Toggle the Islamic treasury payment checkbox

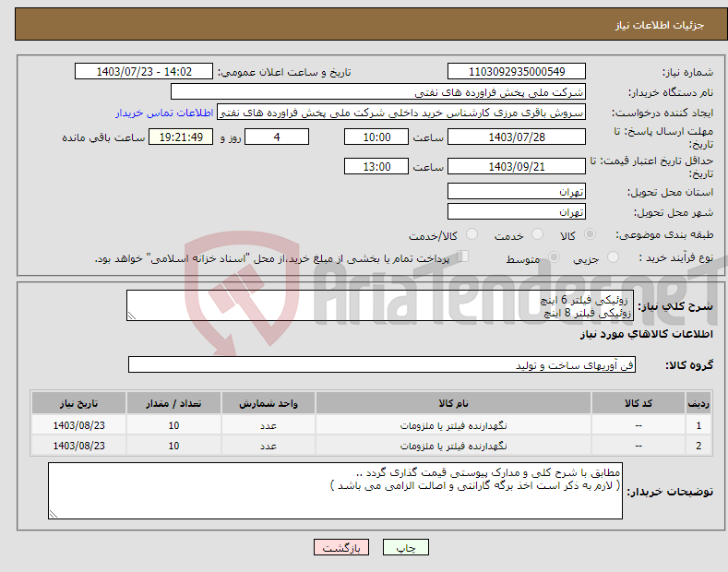point(463,256)
